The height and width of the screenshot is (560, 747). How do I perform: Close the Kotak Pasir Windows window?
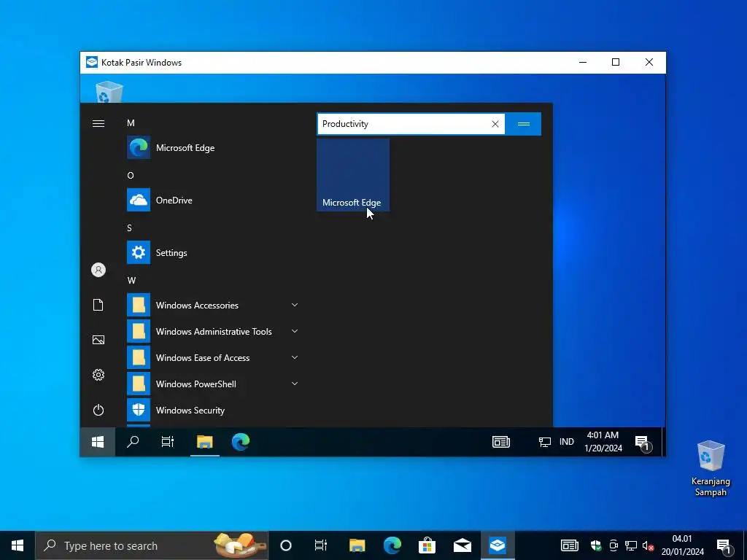[649, 63]
